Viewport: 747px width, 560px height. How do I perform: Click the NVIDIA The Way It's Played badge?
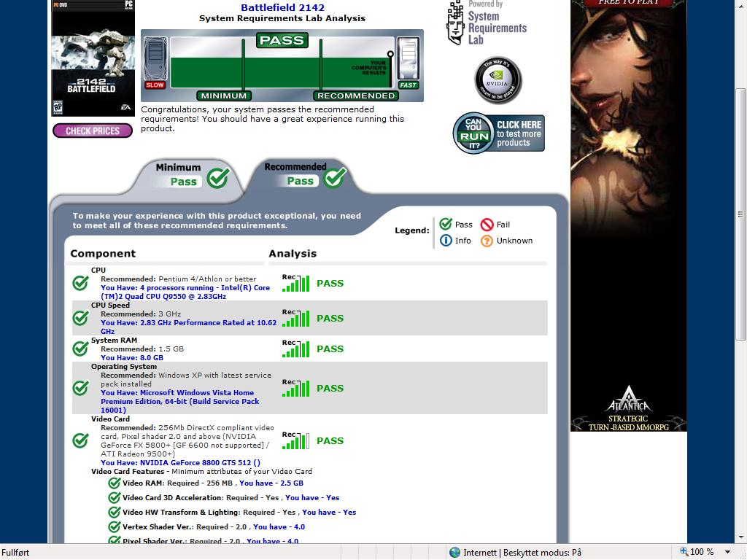(x=498, y=80)
